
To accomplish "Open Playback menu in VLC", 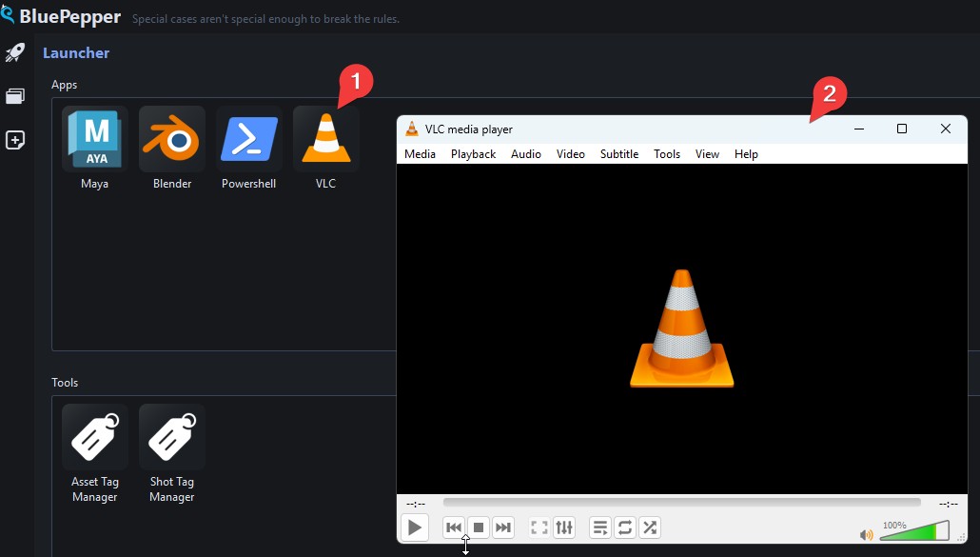I will point(473,154).
